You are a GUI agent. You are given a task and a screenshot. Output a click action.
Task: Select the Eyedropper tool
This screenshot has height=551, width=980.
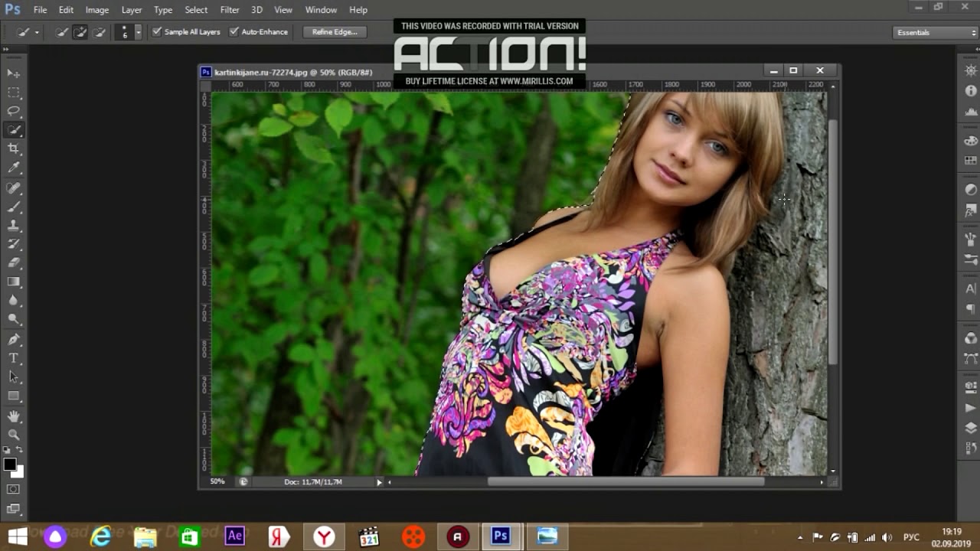point(14,168)
